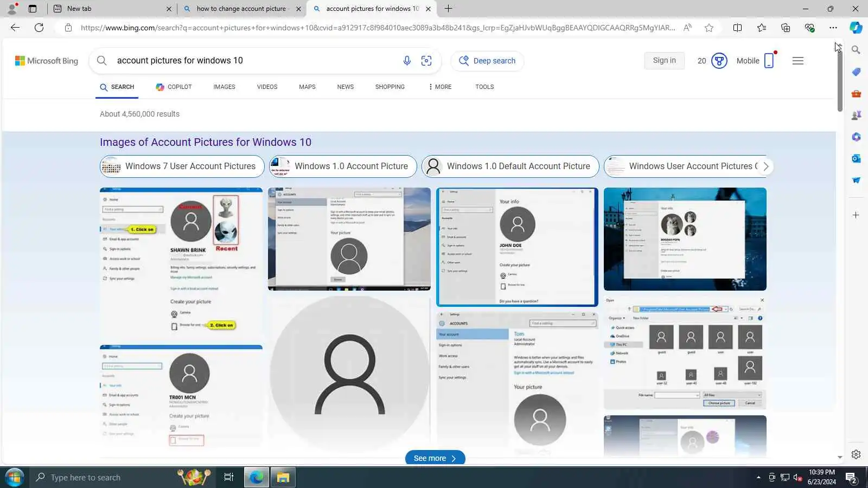Click the Deep search button
Image resolution: width=868 pixels, height=488 pixels.
(x=487, y=61)
